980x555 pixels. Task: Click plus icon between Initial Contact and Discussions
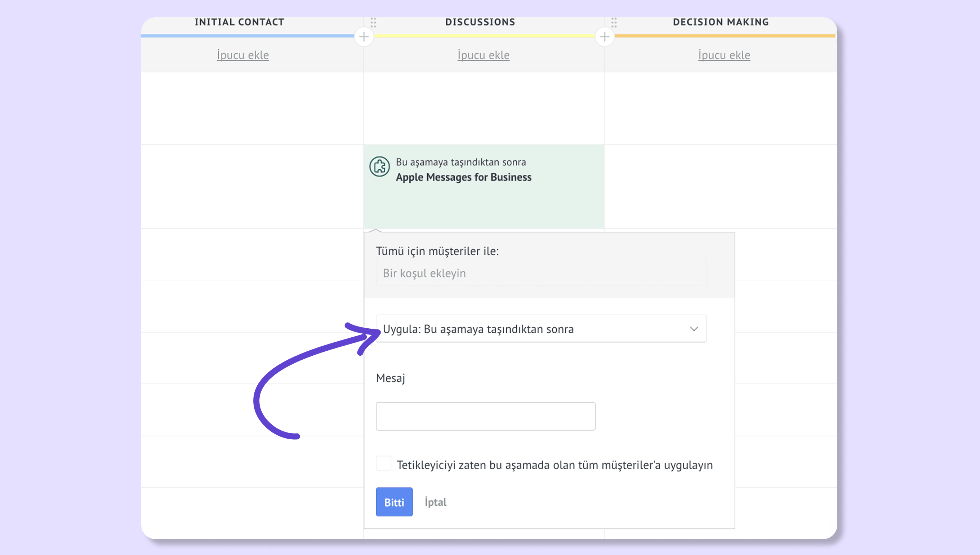click(x=364, y=37)
